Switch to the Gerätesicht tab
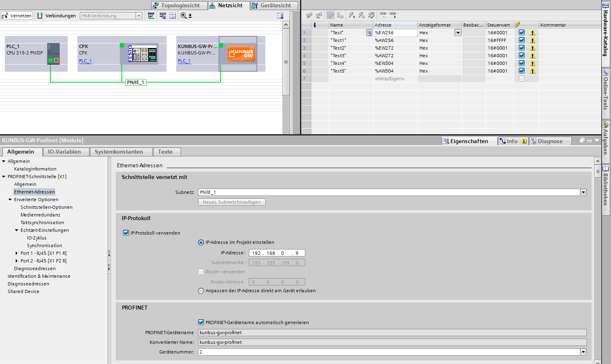Image resolution: width=611 pixels, height=364 pixels. tap(274, 5)
